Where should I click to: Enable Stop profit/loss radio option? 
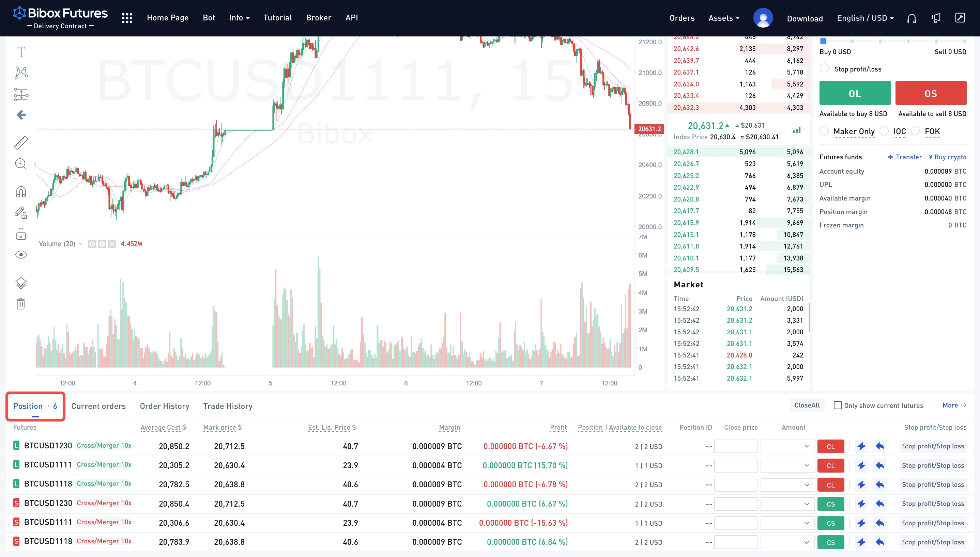pos(824,68)
